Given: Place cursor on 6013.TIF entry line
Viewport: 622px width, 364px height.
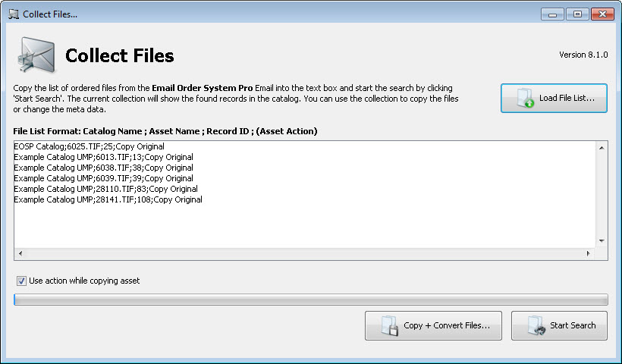Looking at the screenshot, I should (103, 157).
